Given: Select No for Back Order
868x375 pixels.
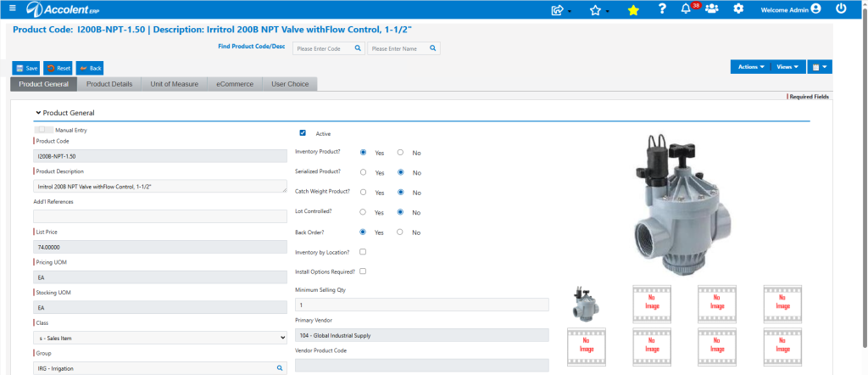Looking at the screenshot, I should point(400,232).
